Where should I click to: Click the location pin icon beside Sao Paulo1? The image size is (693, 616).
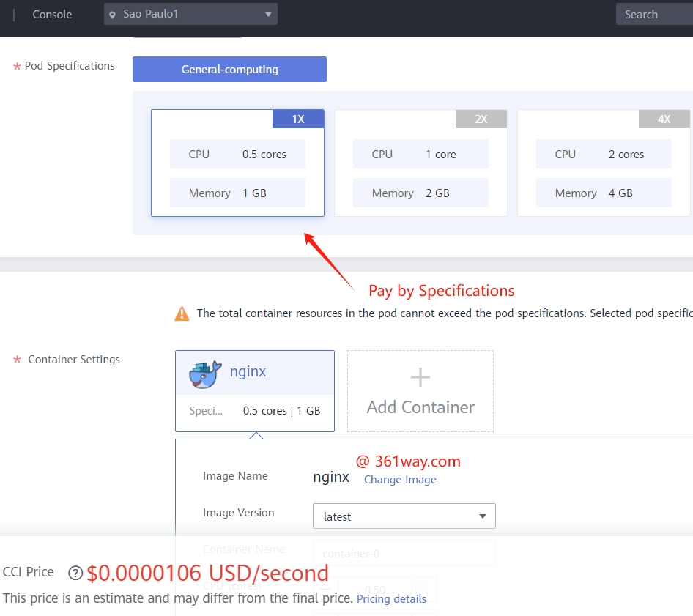(112, 15)
